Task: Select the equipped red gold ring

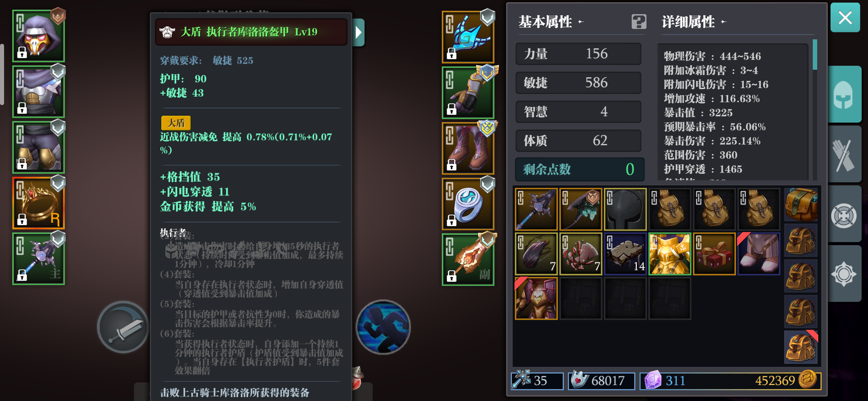Action: pos(39,203)
